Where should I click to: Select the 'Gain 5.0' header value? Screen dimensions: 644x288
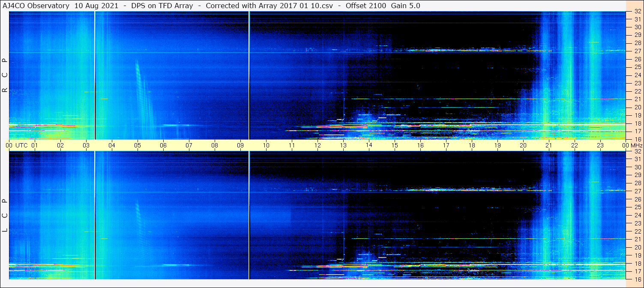(x=405, y=6)
